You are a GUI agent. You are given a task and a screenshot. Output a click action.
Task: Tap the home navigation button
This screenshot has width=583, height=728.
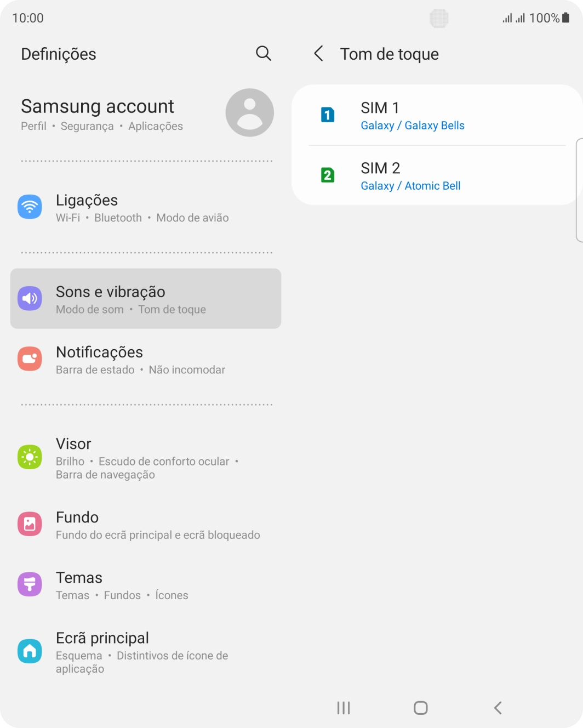[x=421, y=708]
